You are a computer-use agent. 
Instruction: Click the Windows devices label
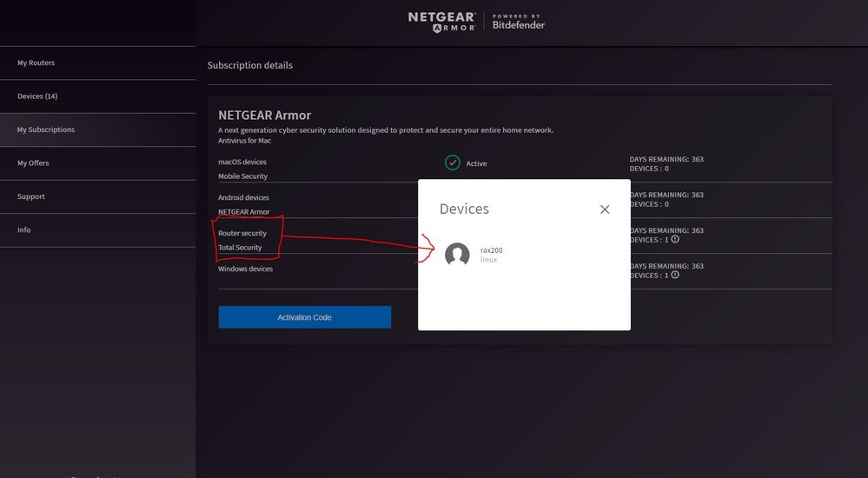245,269
